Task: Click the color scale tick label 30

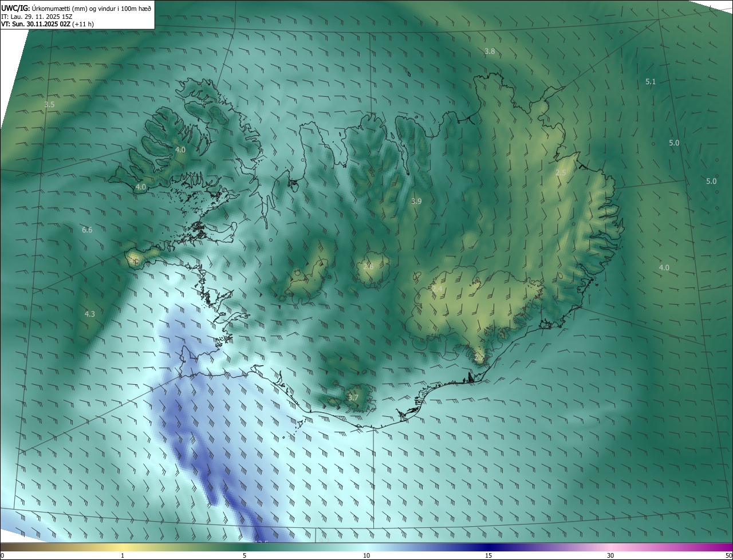Action: tap(610, 556)
